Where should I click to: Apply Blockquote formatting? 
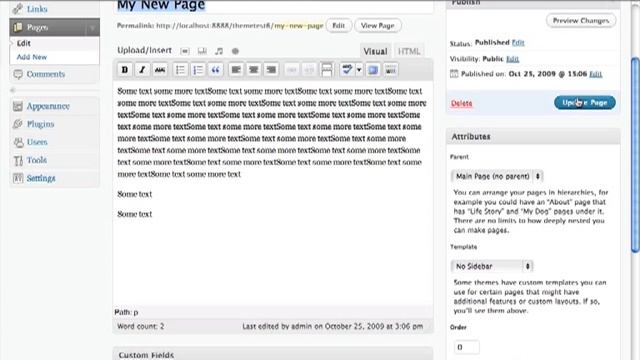click(x=215, y=70)
